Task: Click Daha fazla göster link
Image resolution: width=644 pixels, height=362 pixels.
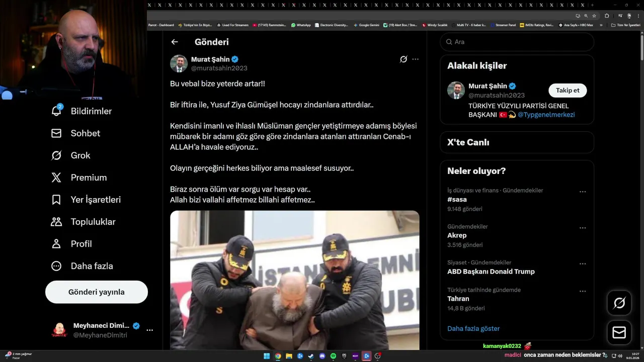Action: tap(473, 328)
